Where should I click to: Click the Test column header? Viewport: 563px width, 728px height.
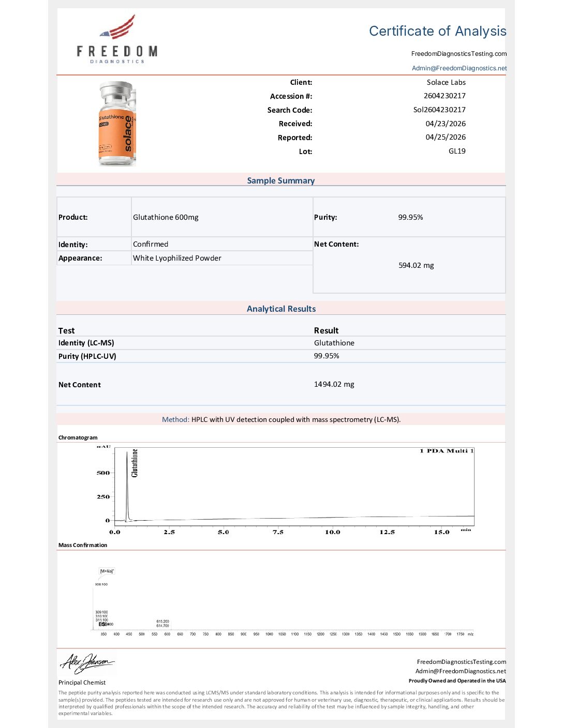[66, 330]
